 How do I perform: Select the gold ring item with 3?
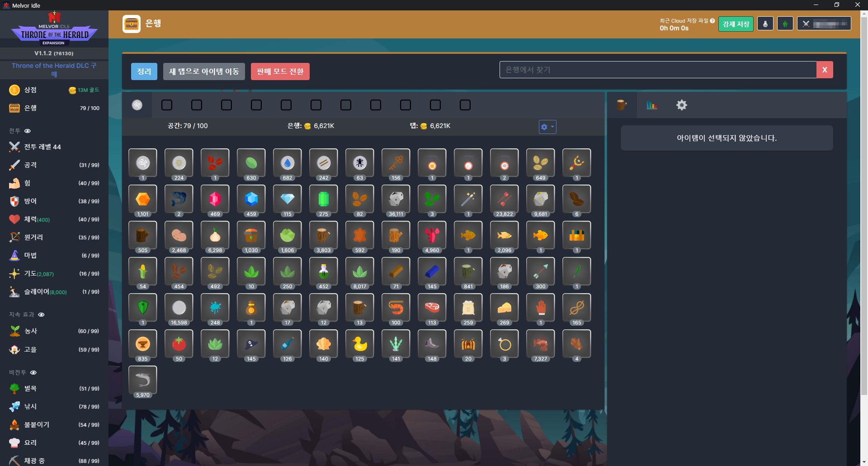click(x=505, y=344)
